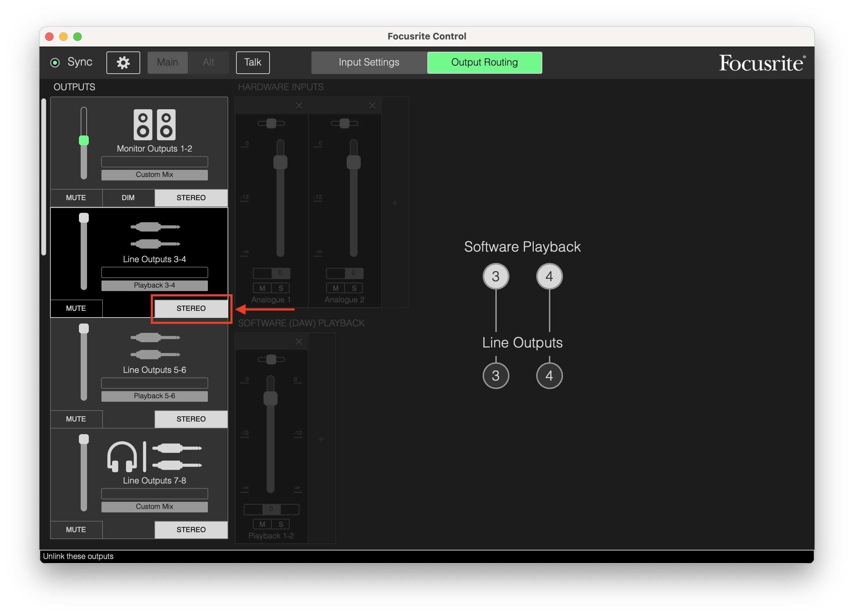Image resolution: width=854 pixels, height=616 pixels.
Task: Click Software Playback node 3
Action: coord(496,276)
